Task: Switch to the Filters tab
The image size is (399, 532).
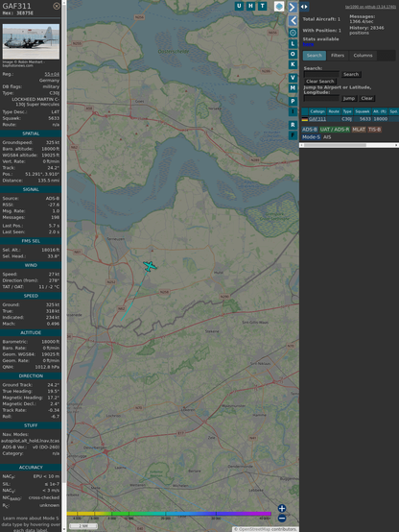Action: pyautogui.click(x=338, y=56)
